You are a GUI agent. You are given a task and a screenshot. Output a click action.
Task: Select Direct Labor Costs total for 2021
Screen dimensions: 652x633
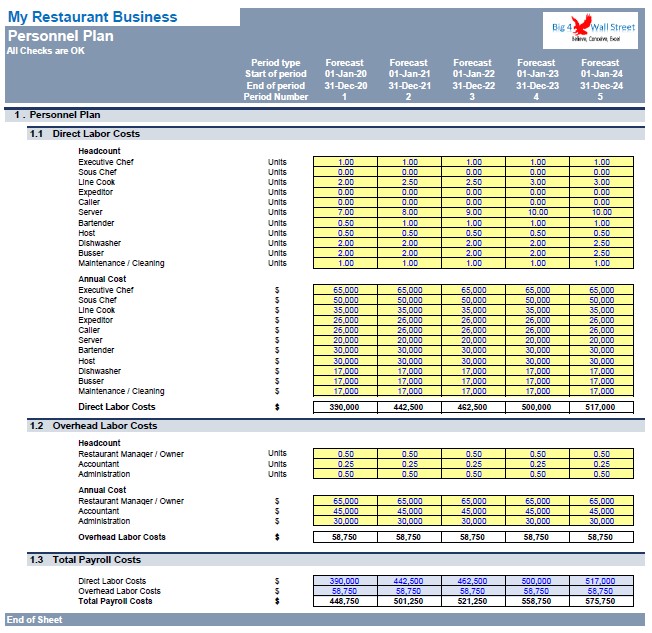tap(410, 407)
